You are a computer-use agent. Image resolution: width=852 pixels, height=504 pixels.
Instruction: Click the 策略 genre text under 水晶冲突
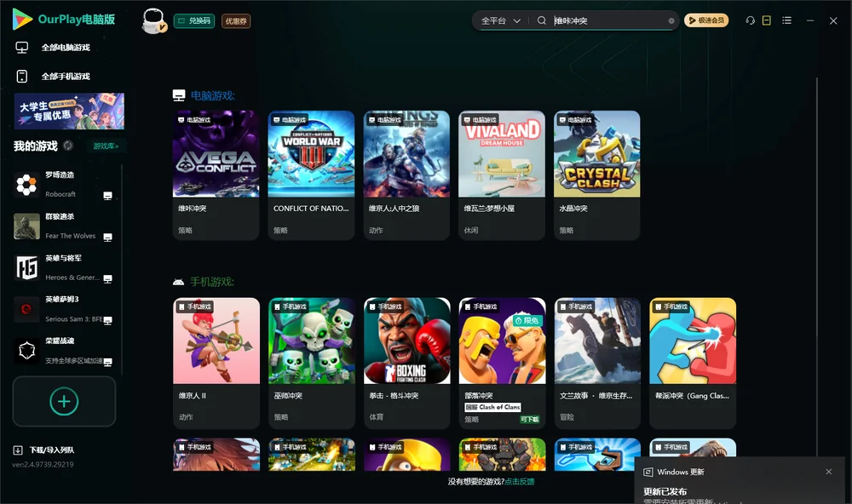click(x=566, y=230)
